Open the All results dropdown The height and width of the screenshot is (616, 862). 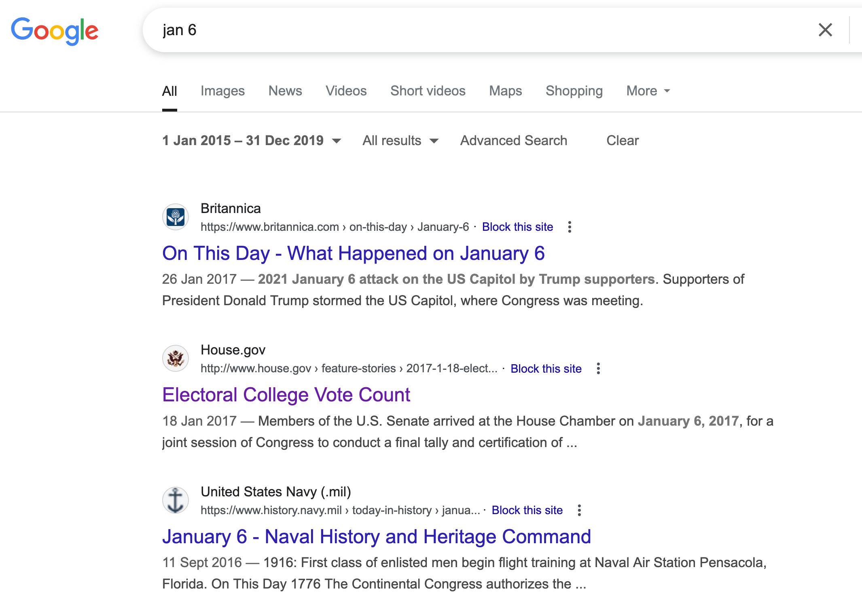(x=400, y=141)
